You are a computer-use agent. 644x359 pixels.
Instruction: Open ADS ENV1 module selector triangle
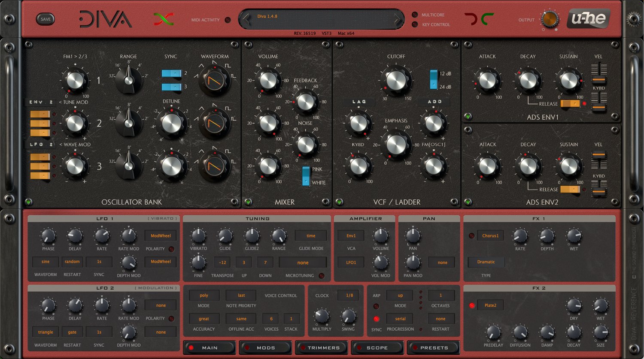pos(468,116)
